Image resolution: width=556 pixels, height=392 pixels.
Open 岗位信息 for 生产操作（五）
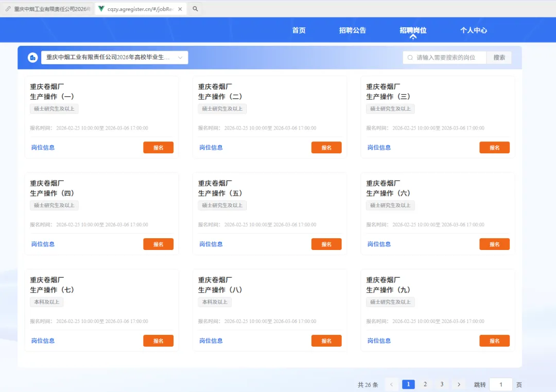tap(211, 244)
